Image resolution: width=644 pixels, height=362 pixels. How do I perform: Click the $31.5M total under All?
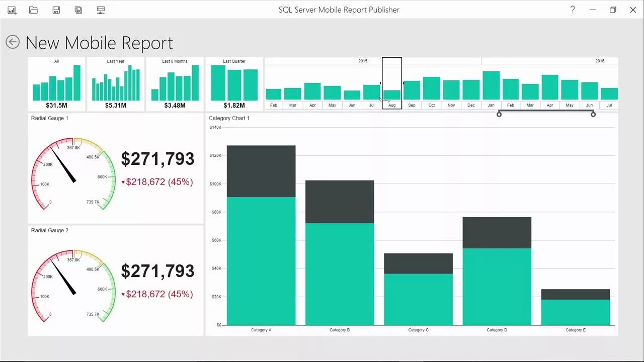(x=56, y=106)
